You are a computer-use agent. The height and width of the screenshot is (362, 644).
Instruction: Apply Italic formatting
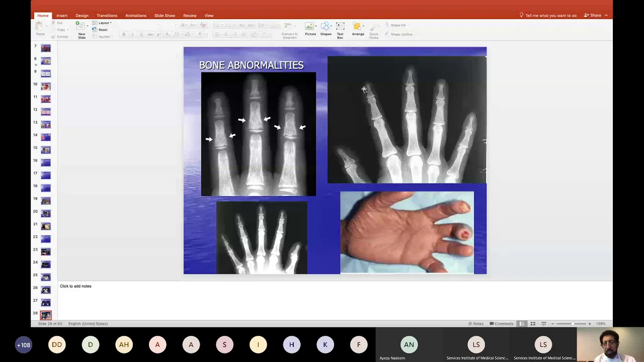click(132, 34)
